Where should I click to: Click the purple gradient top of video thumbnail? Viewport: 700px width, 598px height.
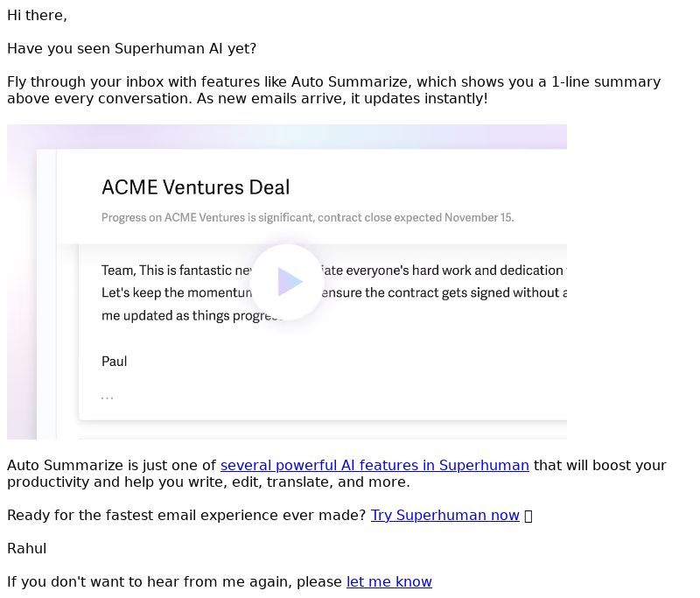coord(287,137)
